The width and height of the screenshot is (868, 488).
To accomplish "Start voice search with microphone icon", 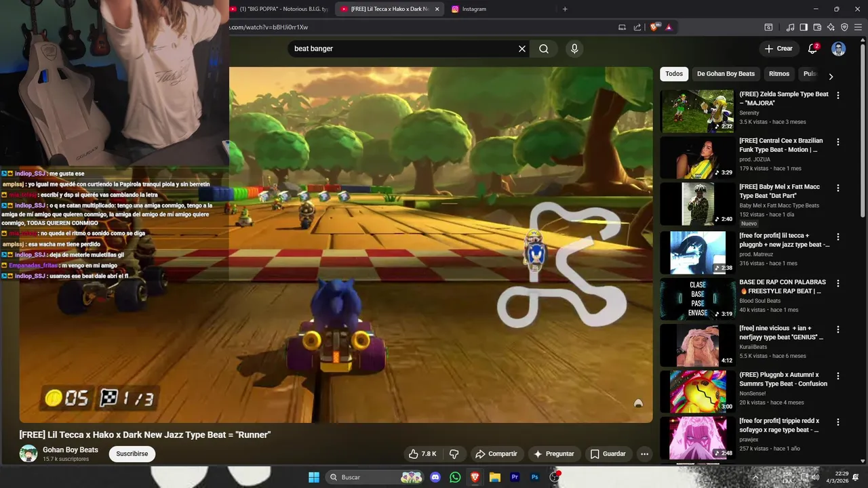I will (x=574, y=49).
